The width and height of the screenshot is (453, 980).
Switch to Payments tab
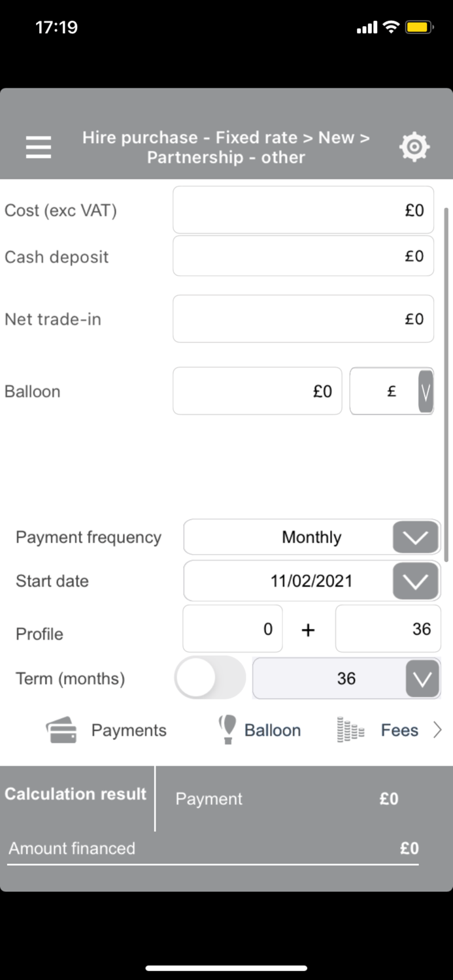[129, 730]
